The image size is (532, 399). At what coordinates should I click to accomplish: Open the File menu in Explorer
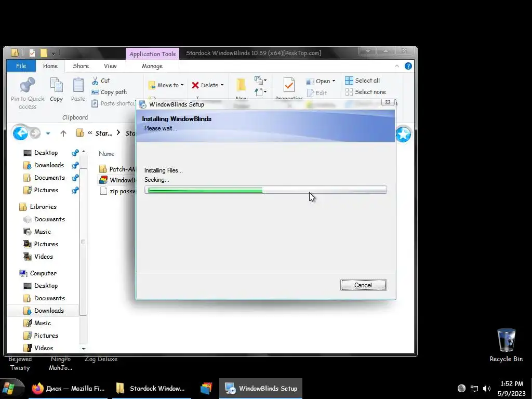21,66
